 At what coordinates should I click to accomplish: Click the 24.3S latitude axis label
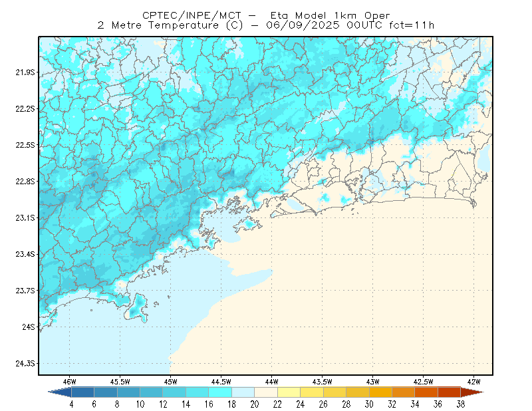[x=25, y=364]
